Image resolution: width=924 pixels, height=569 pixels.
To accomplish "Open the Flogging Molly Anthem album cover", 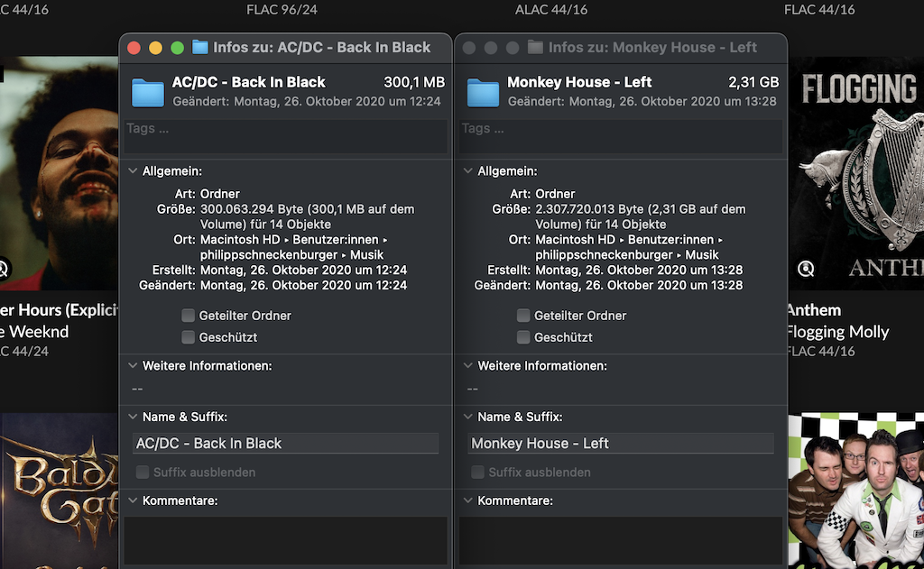I will click(856, 173).
